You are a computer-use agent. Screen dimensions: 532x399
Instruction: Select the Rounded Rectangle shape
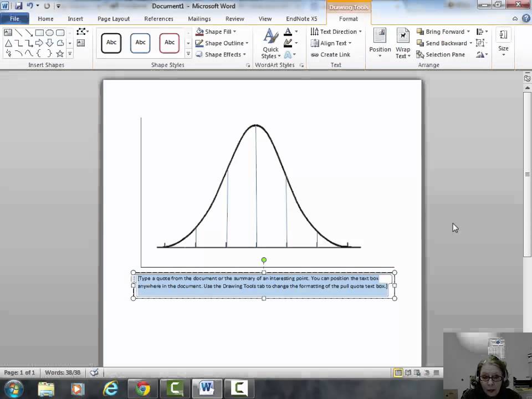(x=60, y=33)
